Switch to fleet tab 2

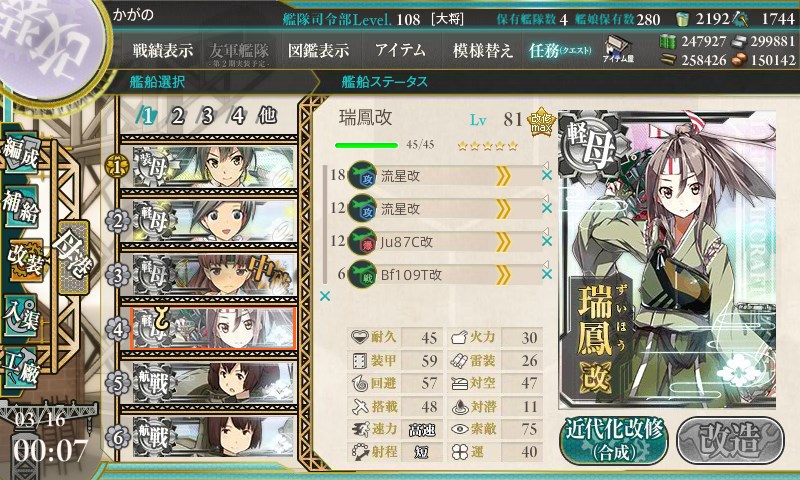pos(177,116)
